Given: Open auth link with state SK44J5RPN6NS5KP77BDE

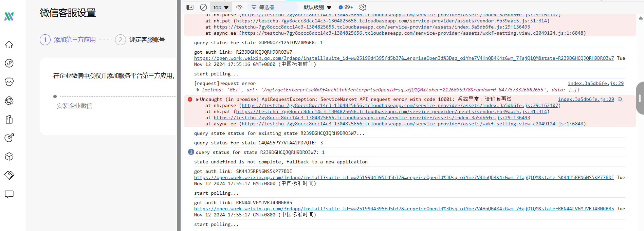Looking at the screenshot, I should point(404,177).
